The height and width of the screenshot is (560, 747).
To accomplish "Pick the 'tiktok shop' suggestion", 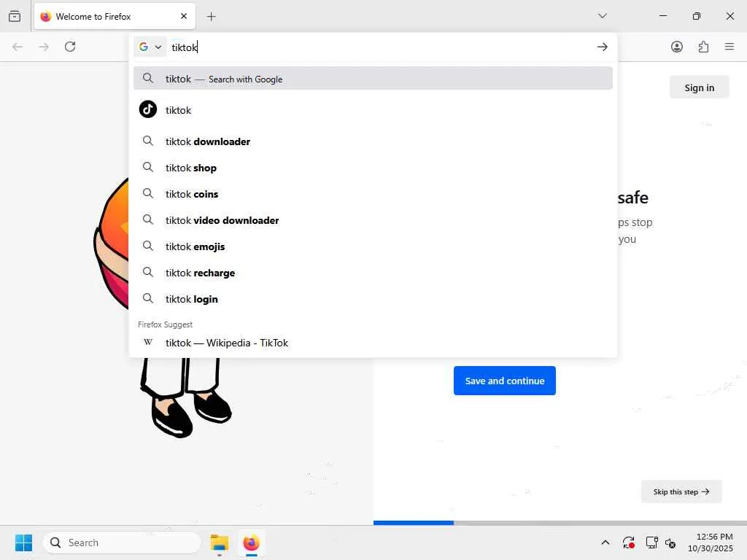I will point(373,168).
